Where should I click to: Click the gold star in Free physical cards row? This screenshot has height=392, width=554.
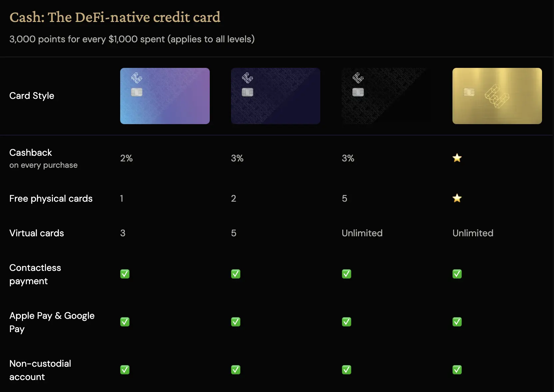(457, 198)
